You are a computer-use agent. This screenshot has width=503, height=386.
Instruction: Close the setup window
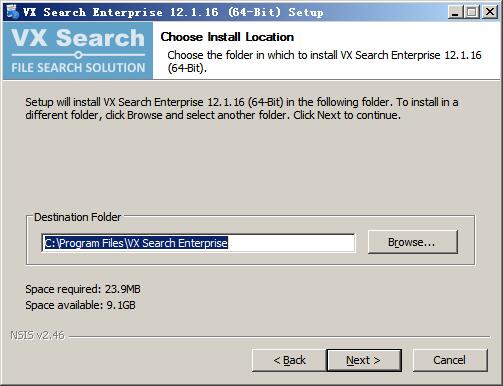pyautogui.click(x=490, y=12)
